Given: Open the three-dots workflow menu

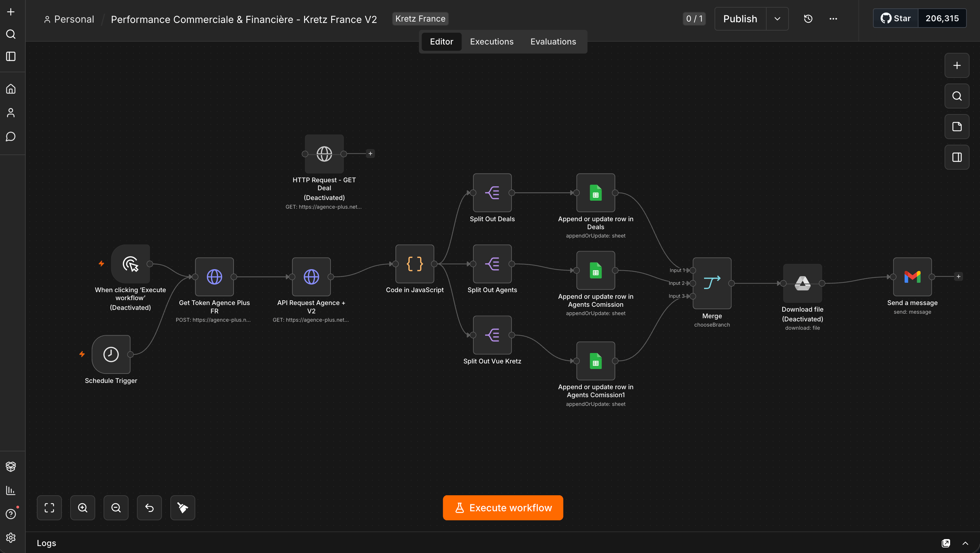Looking at the screenshot, I should click(833, 19).
